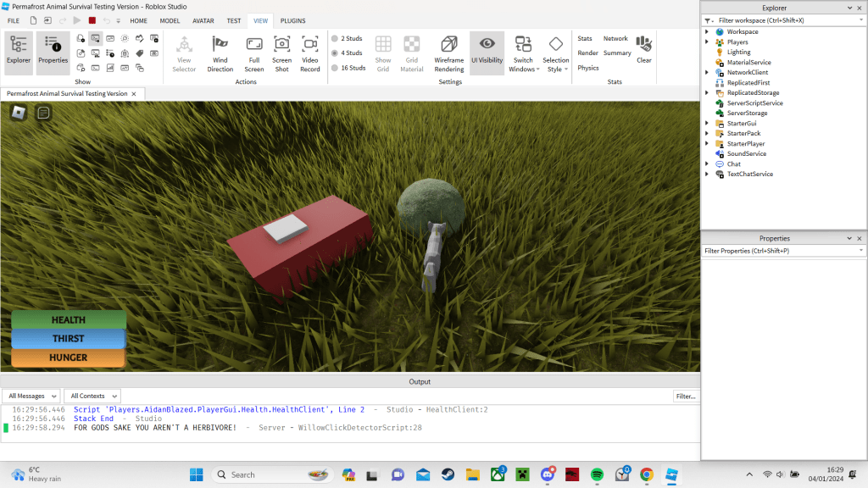Open the PLUGINS tab

pos(292,20)
